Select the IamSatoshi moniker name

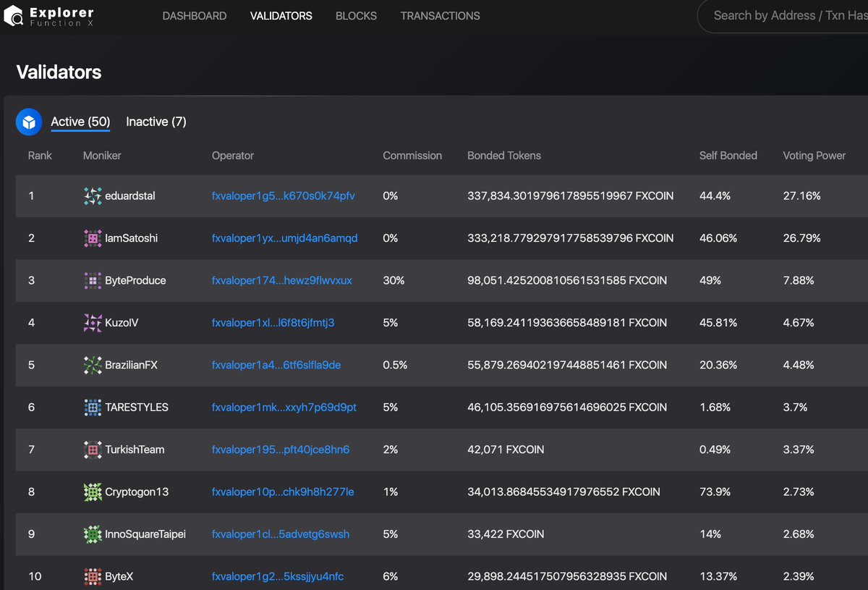131,238
